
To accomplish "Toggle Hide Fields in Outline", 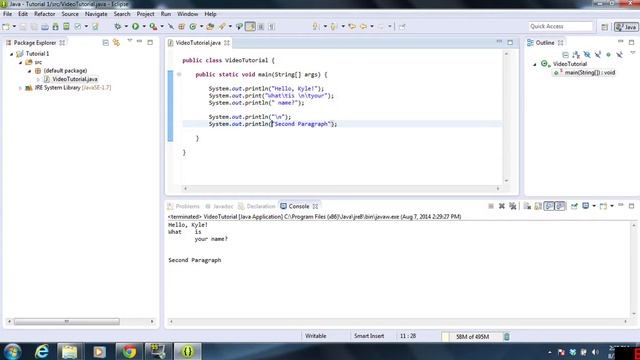I will tap(587, 54).
